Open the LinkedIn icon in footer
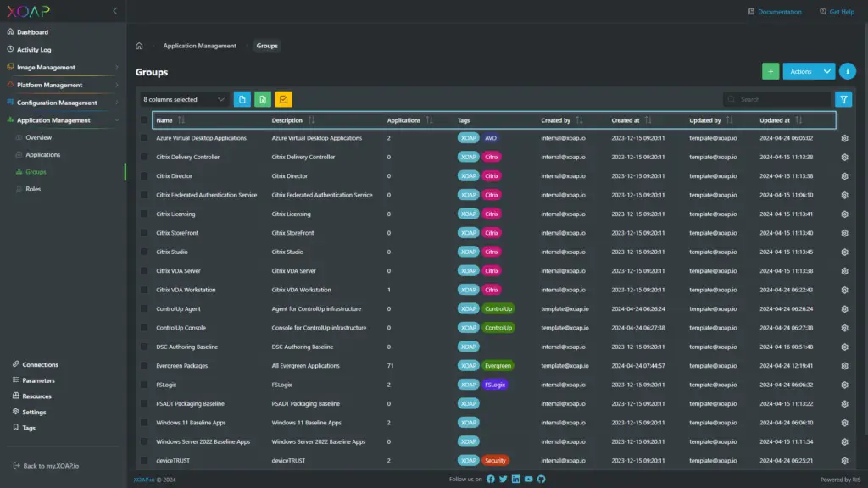 pos(516,480)
